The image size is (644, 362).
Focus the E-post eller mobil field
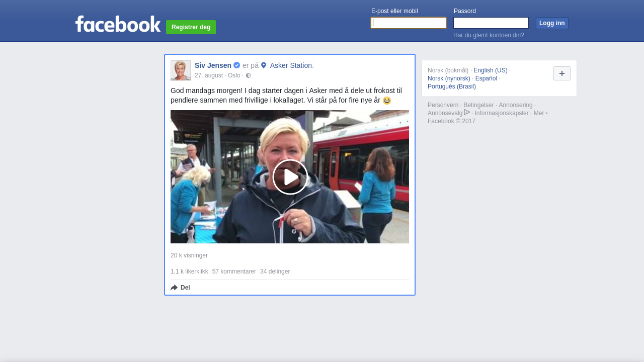(409, 23)
